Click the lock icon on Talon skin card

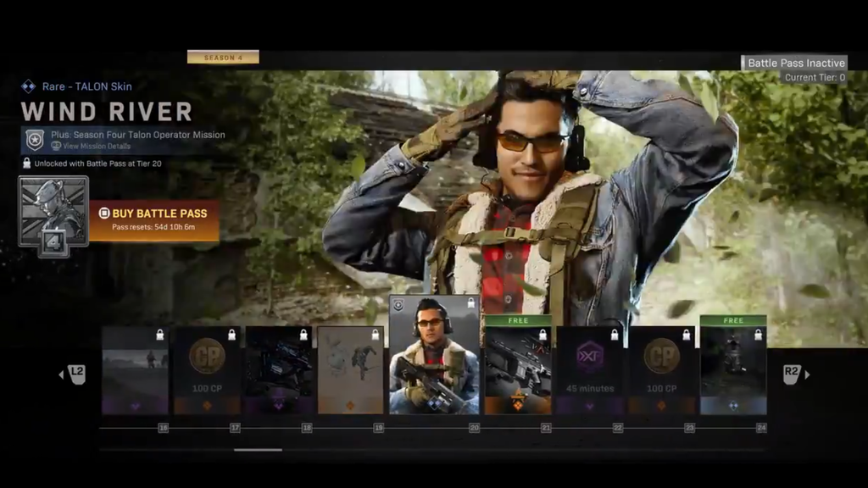click(x=471, y=302)
